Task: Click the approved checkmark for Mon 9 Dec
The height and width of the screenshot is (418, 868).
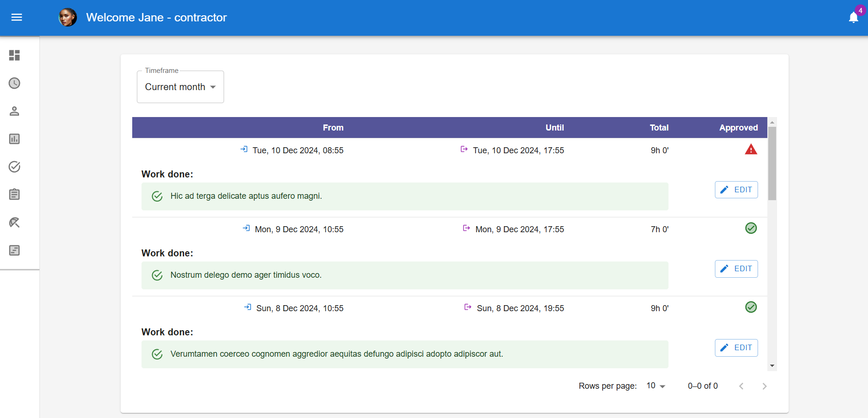Action: pyautogui.click(x=751, y=228)
